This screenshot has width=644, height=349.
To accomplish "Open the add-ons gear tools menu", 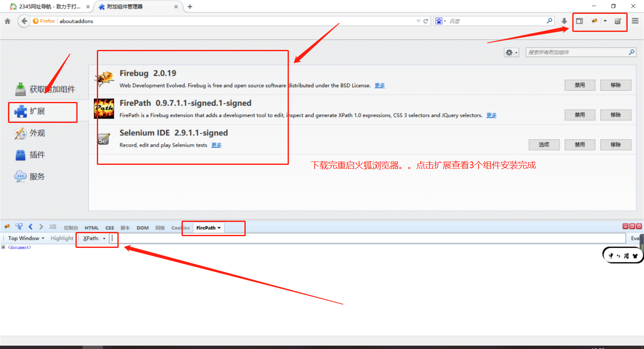I will 512,52.
